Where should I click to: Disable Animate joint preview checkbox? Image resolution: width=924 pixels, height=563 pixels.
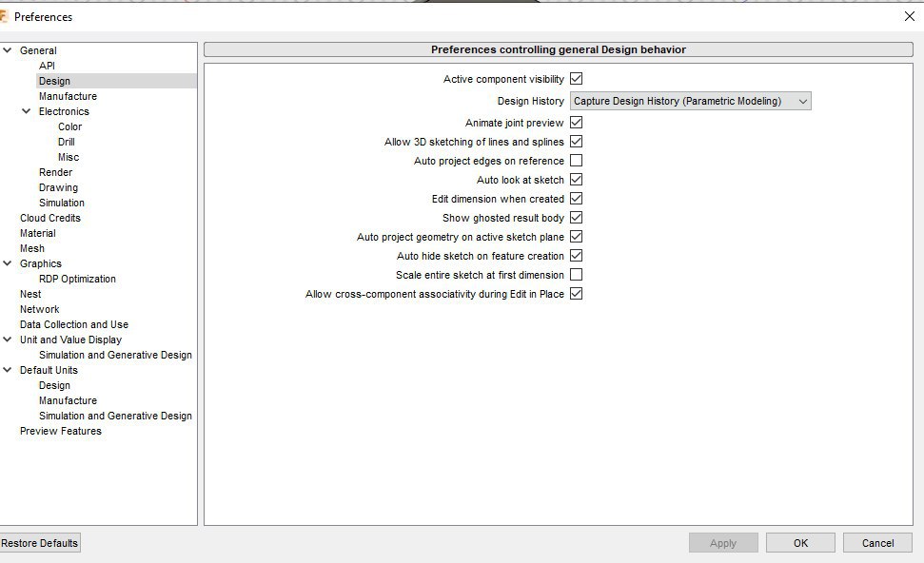[x=577, y=123]
